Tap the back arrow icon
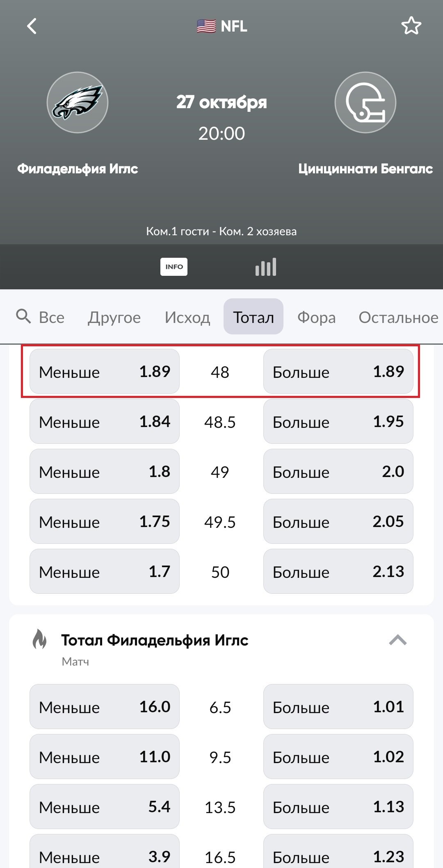 pos(32,26)
